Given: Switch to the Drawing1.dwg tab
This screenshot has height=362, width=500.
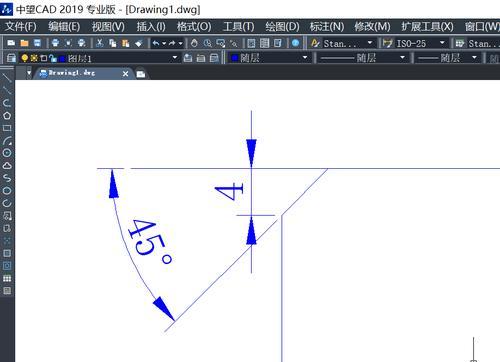Looking at the screenshot, I should click(x=72, y=73).
